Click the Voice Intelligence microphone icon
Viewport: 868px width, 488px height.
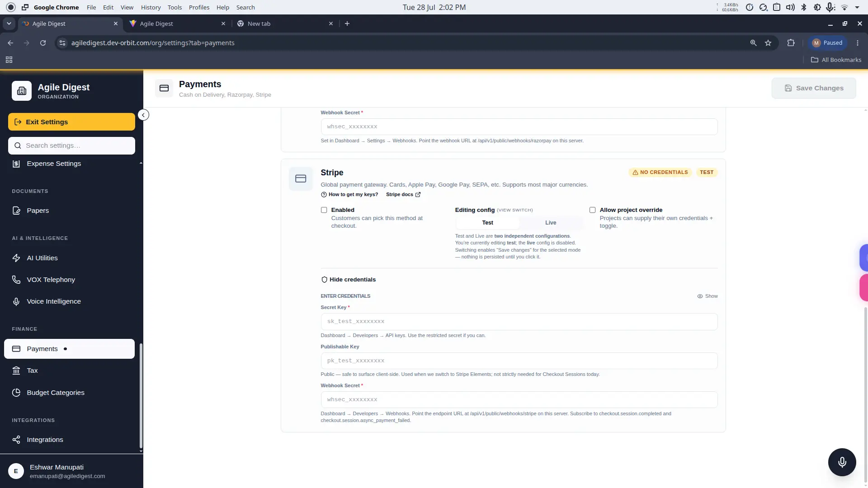16,301
